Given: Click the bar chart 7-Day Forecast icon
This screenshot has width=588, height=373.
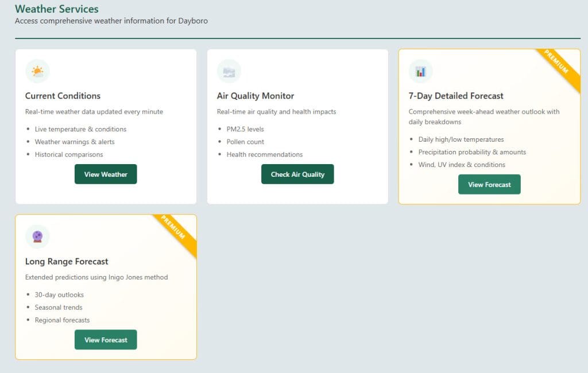Looking at the screenshot, I should (420, 71).
